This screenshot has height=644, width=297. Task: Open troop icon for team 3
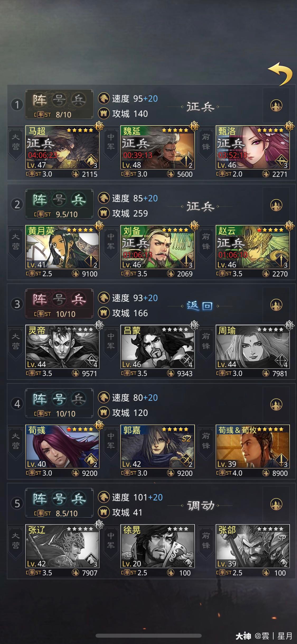[x=276, y=305]
